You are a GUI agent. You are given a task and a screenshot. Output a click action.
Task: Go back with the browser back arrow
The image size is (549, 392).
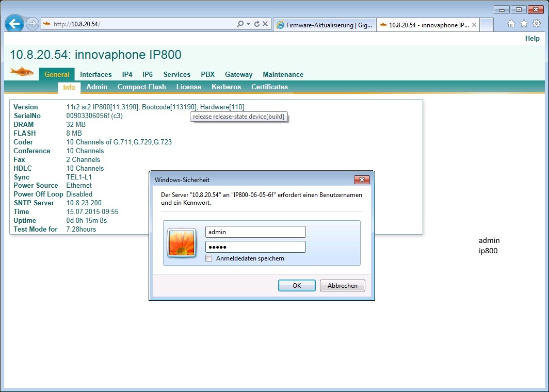coord(14,24)
